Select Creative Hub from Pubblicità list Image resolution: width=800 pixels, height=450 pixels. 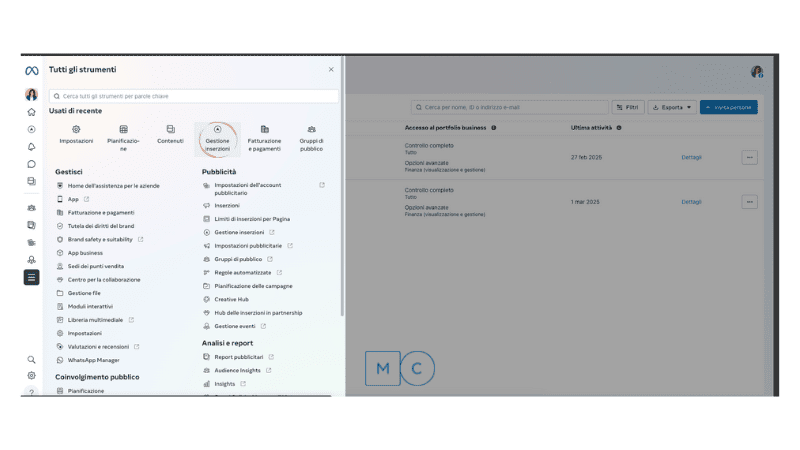(x=231, y=299)
